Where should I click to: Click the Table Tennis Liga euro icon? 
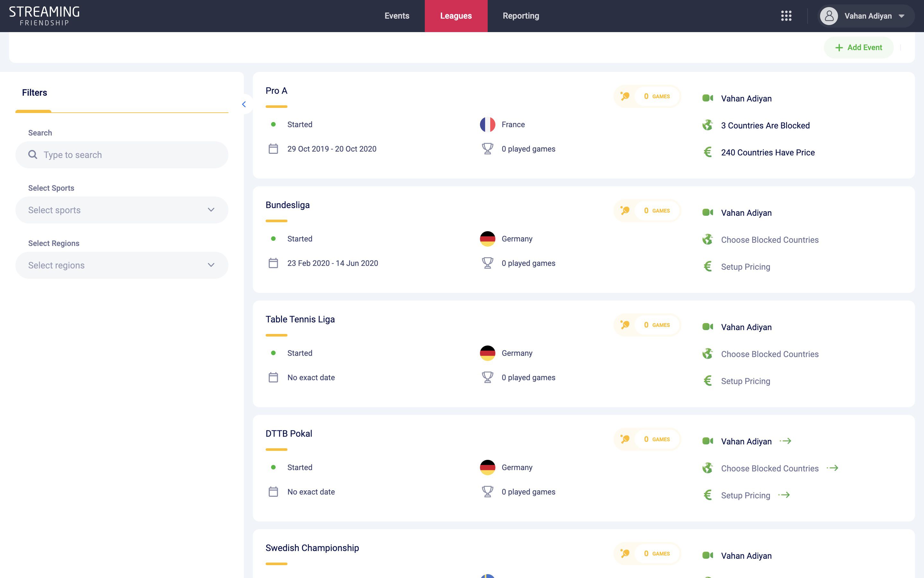click(x=707, y=381)
